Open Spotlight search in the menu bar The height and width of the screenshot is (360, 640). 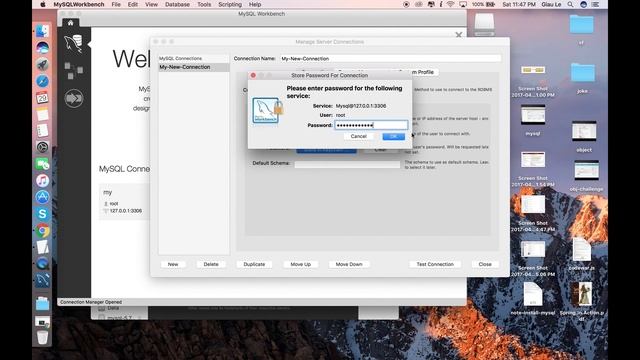click(571, 4)
